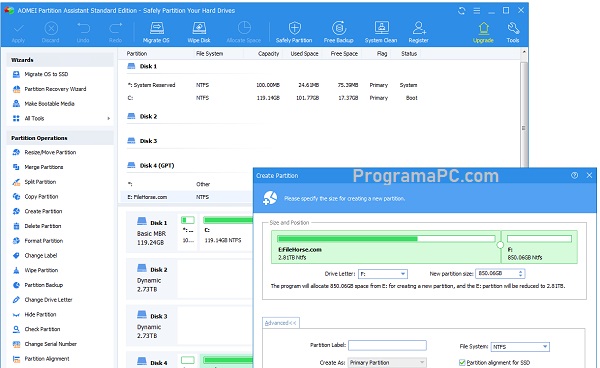This screenshot has width=600, height=368.
Task: Click the Register icon
Action: (x=419, y=32)
